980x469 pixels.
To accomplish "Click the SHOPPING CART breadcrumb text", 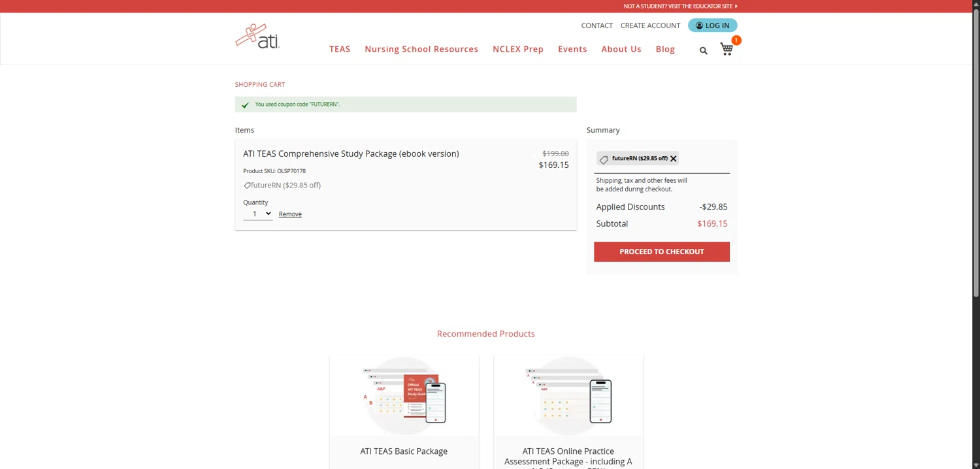I will pyautogui.click(x=260, y=84).
